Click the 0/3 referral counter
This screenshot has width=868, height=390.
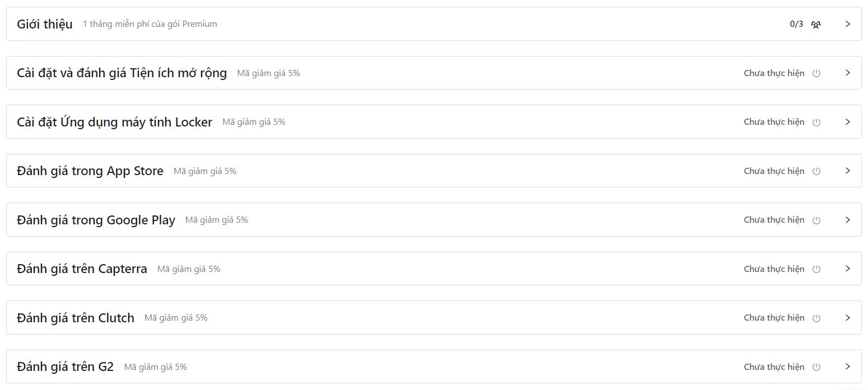click(x=796, y=24)
